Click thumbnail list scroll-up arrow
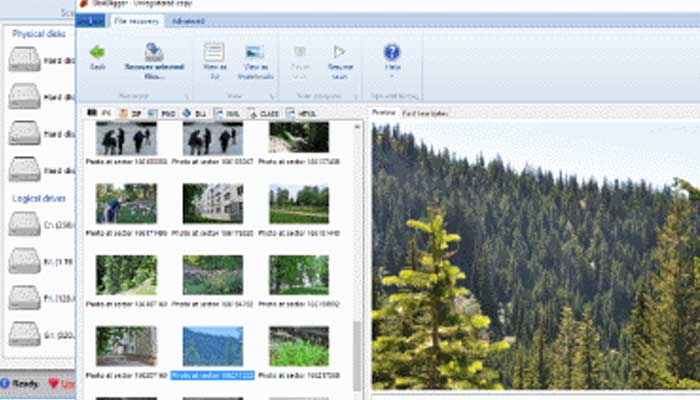This screenshot has width=700, height=400. click(x=357, y=127)
